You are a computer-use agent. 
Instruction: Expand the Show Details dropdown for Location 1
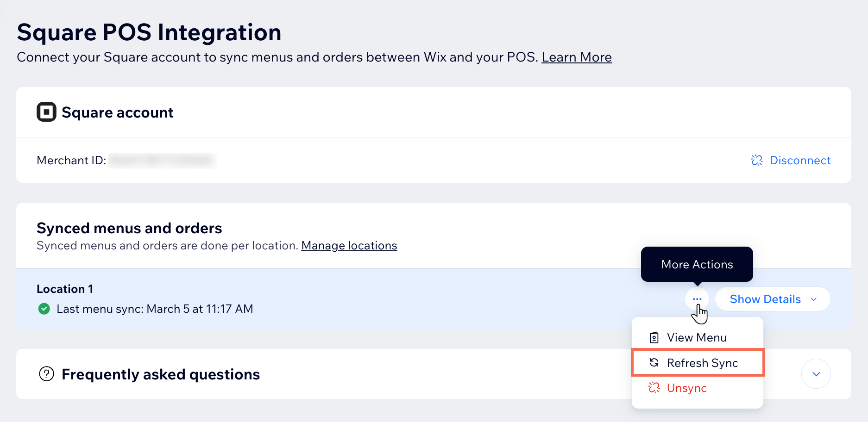click(x=772, y=299)
